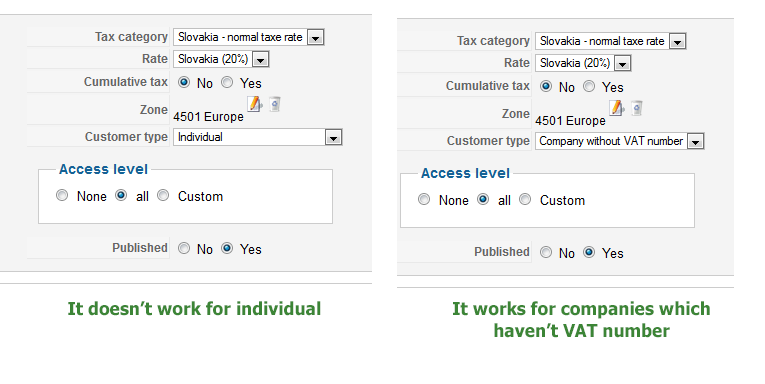Edit the zone in the Company form
The height and width of the screenshot is (384, 765).
tap(617, 108)
